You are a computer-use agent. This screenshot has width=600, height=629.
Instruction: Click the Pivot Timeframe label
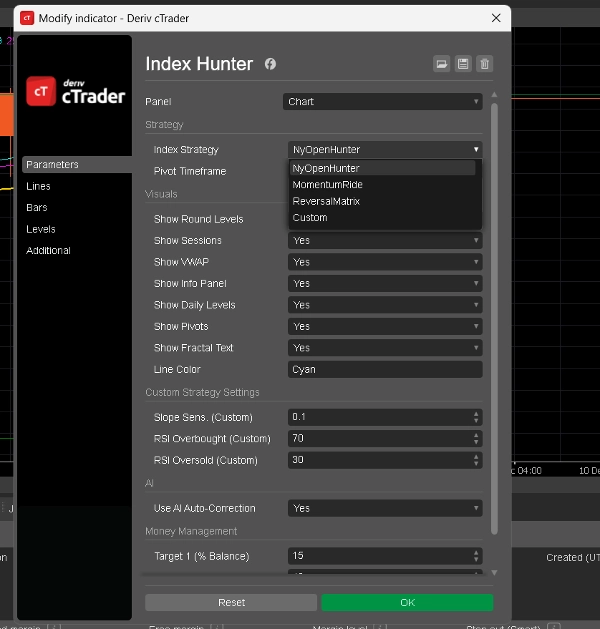[190, 171]
